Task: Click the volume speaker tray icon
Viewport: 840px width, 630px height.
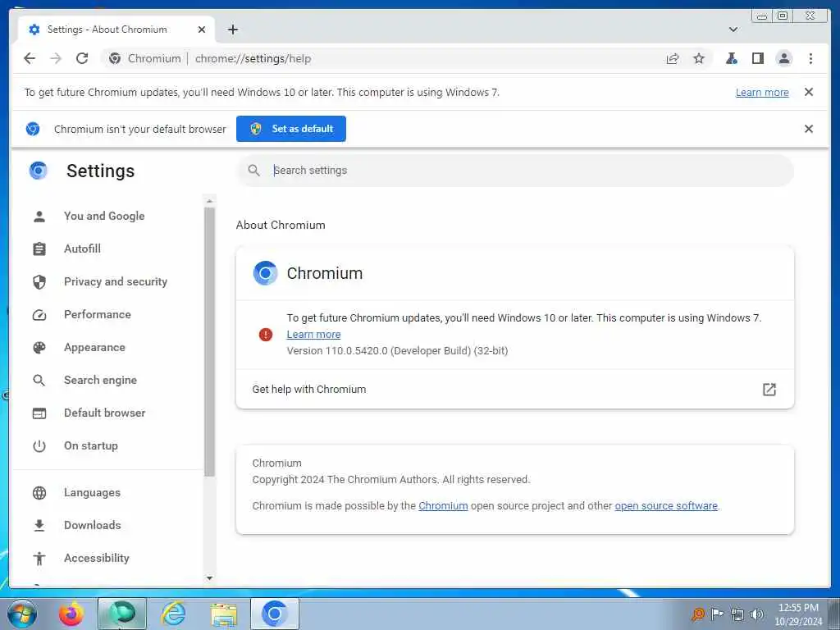Action: pyautogui.click(x=757, y=614)
